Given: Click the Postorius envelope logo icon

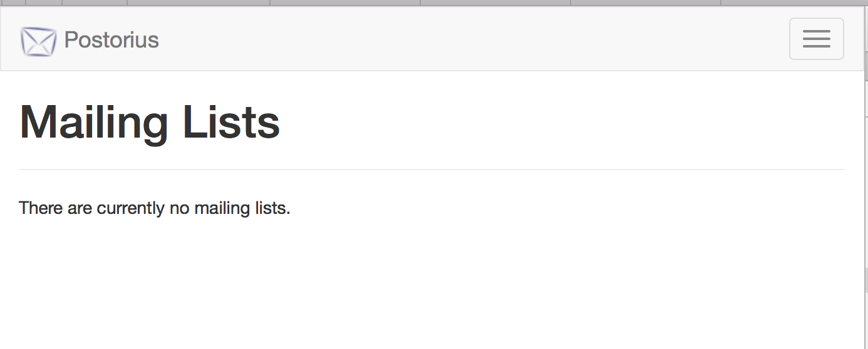Looking at the screenshot, I should point(38,41).
